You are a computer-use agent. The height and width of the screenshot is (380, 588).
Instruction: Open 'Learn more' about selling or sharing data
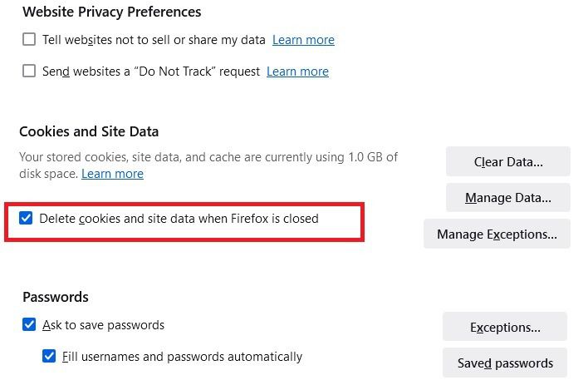pos(303,40)
